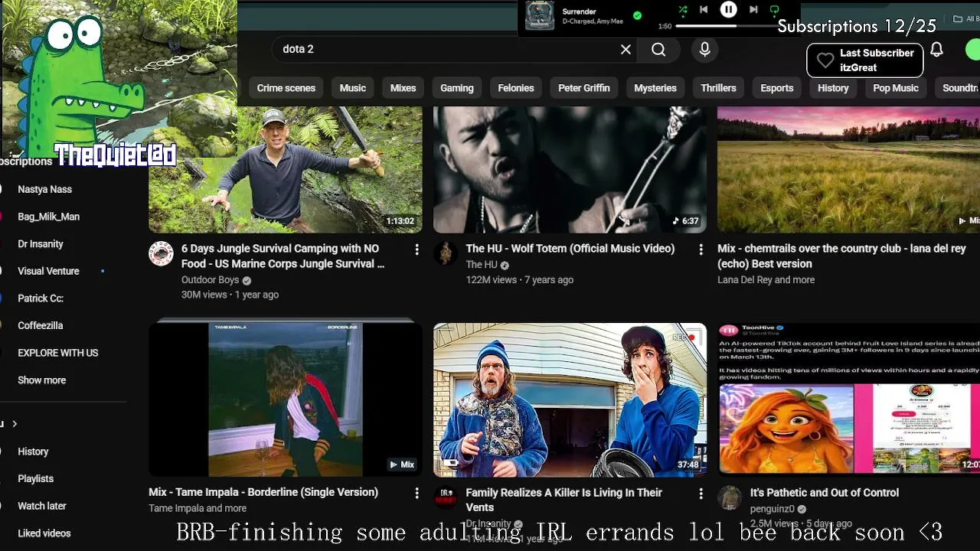
Task: Toggle shuffle in the Spotify mini player
Action: pyautogui.click(x=682, y=10)
